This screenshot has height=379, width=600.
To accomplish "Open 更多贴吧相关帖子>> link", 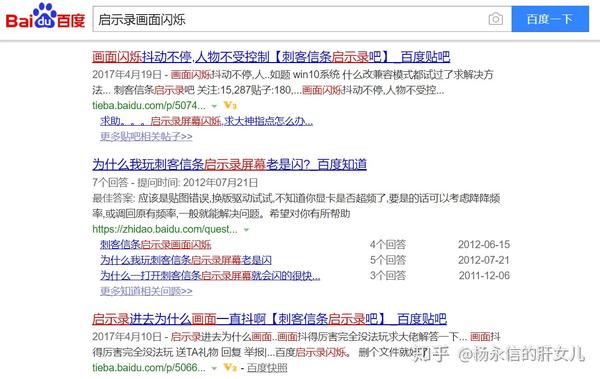I will pos(146,136).
